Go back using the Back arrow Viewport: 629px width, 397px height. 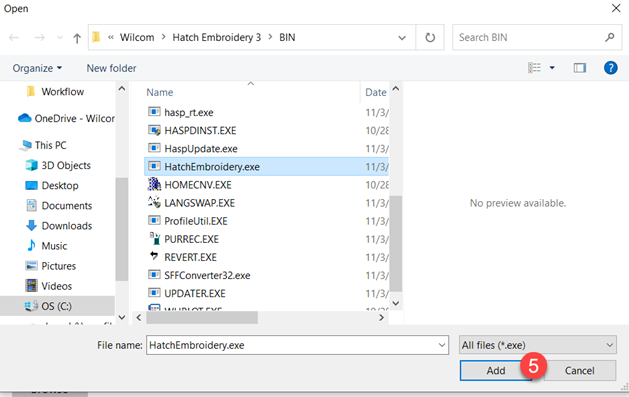pyautogui.click(x=14, y=38)
